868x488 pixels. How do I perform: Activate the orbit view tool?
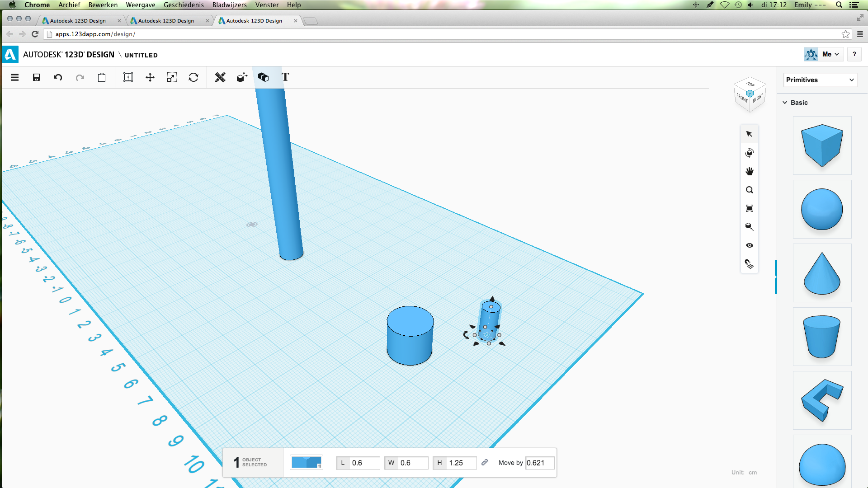[x=750, y=153]
